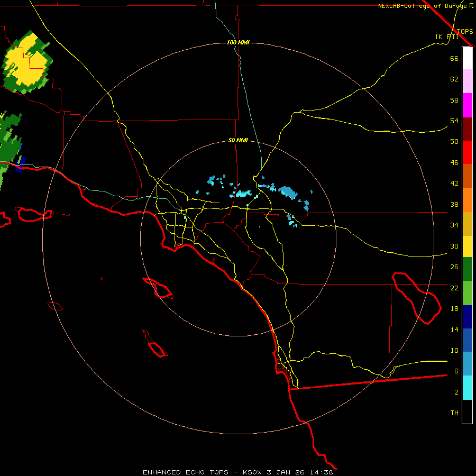Click the 62 legend value
Image resolution: width=476 pixels, height=476 pixels.
(454, 79)
